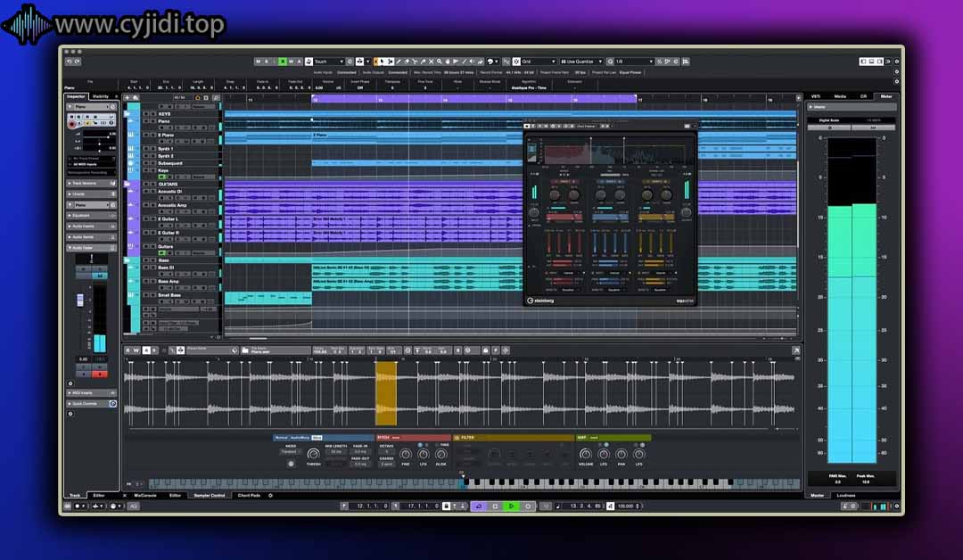Toggle global Mute M button
This screenshot has height=560, width=963.
258,62
